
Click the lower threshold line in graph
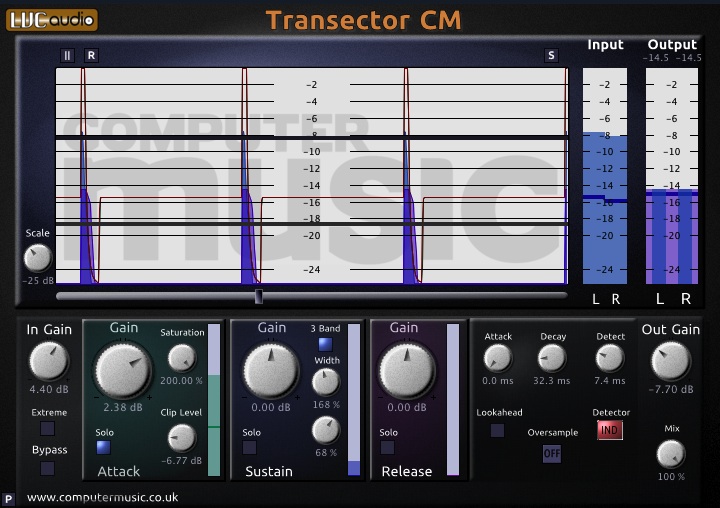(x=312, y=223)
